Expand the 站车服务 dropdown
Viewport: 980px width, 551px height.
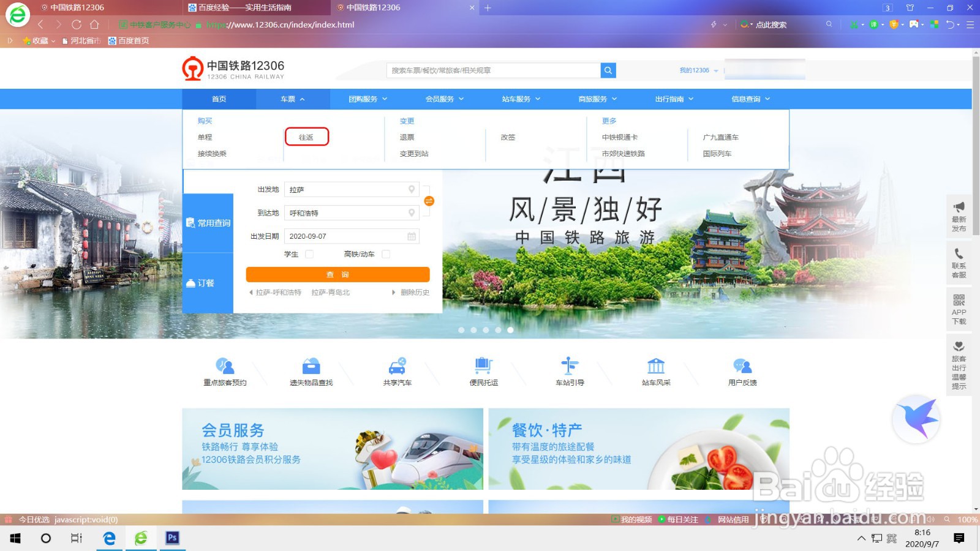coord(521,99)
